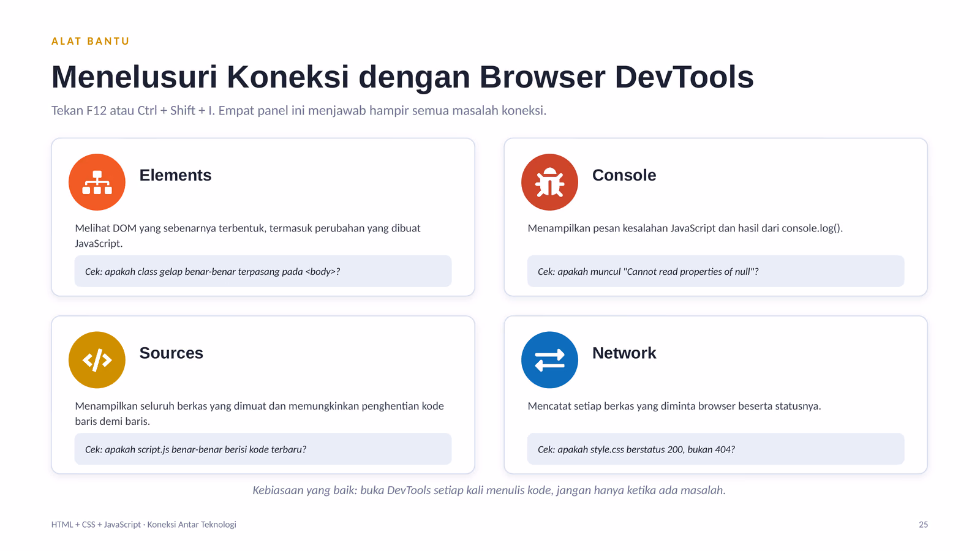Select the Elements card heading

tap(175, 175)
